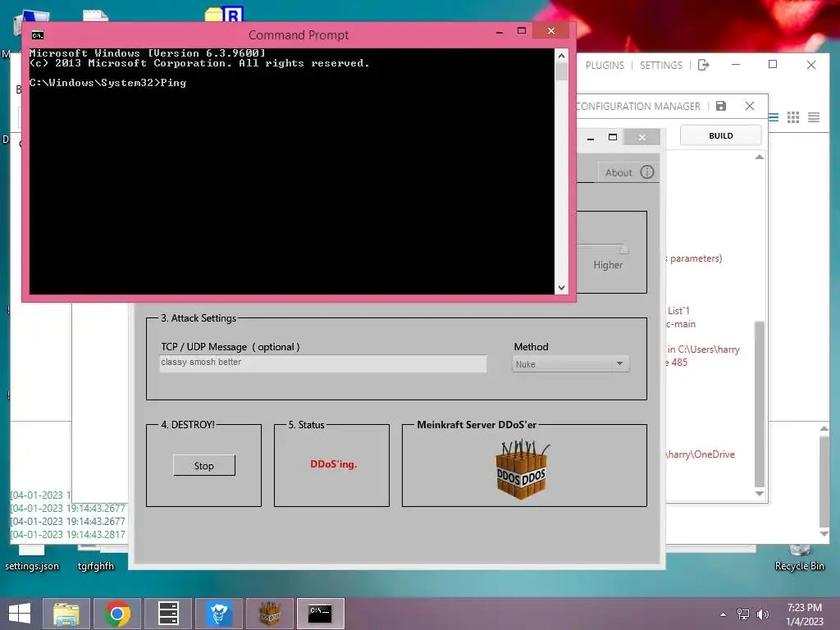This screenshot has height=630, width=840.
Task: Click the logout exit icon beside SETTINGS
Action: 703,65
